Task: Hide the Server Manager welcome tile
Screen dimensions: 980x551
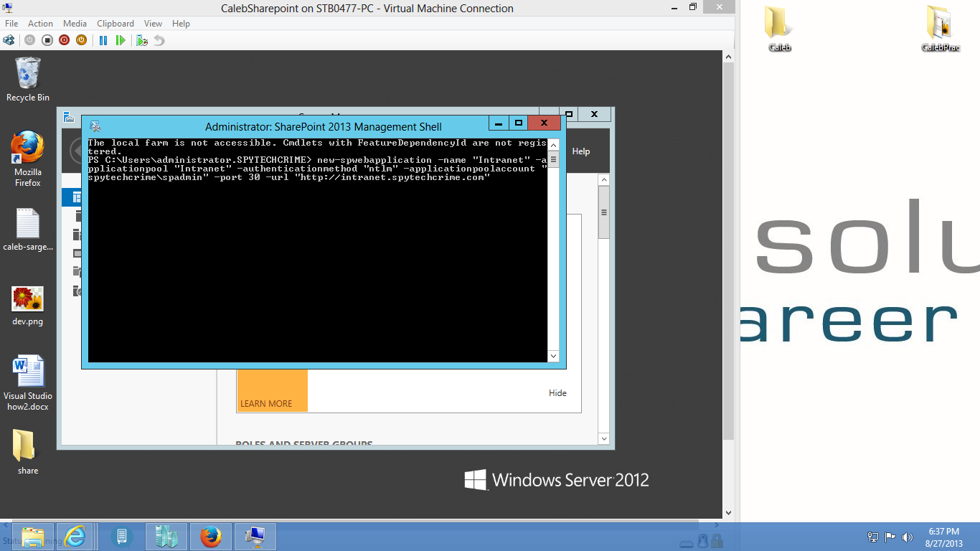Action: pos(557,393)
